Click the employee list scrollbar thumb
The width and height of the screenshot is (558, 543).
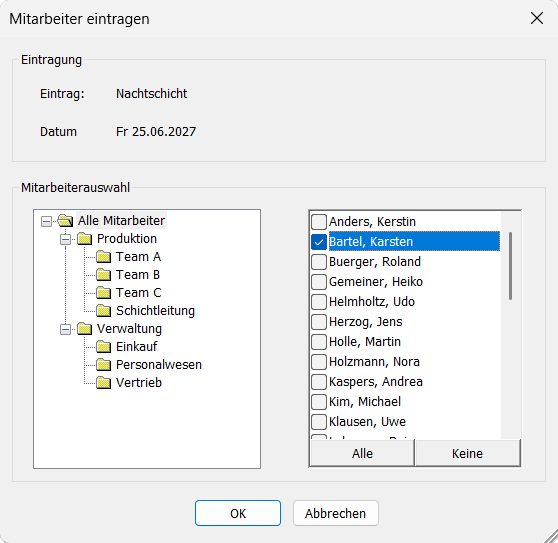tap(510, 266)
